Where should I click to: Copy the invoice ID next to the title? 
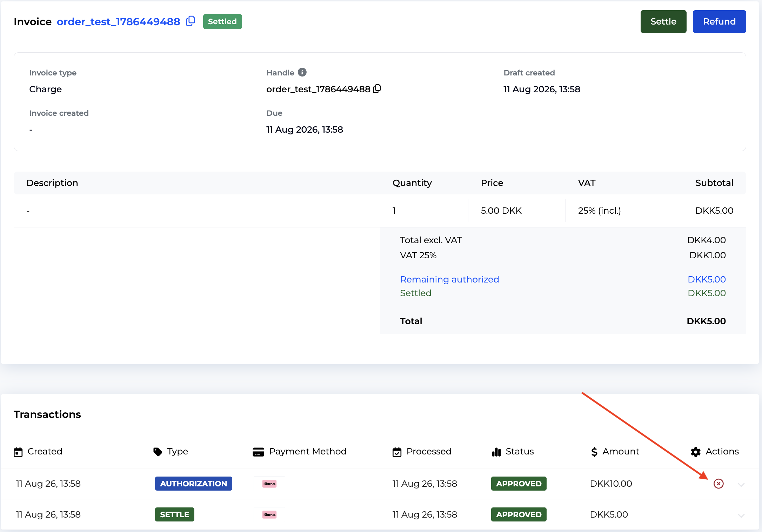pyautogui.click(x=190, y=21)
